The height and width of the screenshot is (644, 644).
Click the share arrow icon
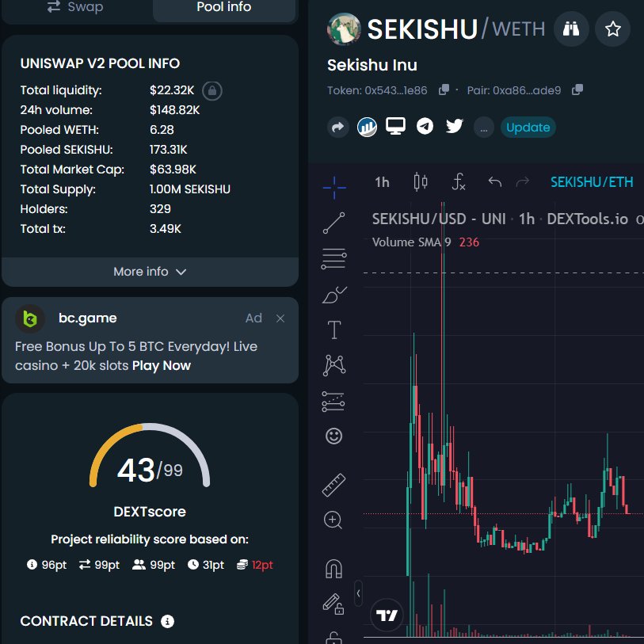click(337, 128)
